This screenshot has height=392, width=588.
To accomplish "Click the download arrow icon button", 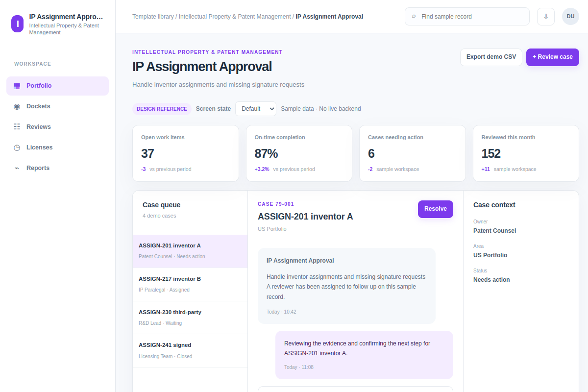I will tap(546, 16).
